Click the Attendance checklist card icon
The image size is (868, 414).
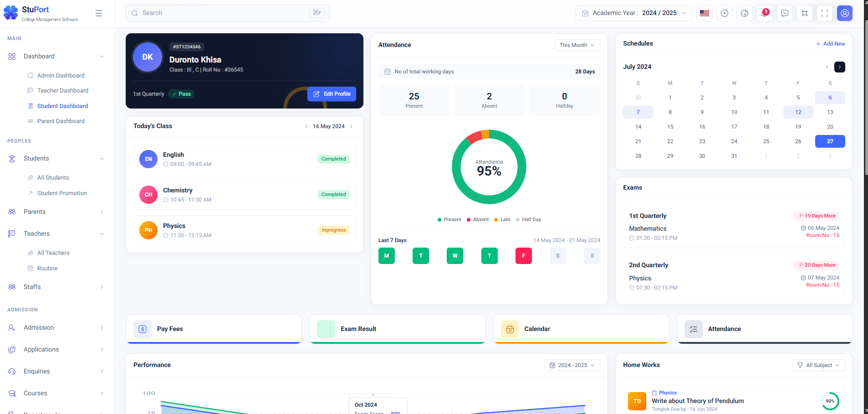(x=694, y=329)
